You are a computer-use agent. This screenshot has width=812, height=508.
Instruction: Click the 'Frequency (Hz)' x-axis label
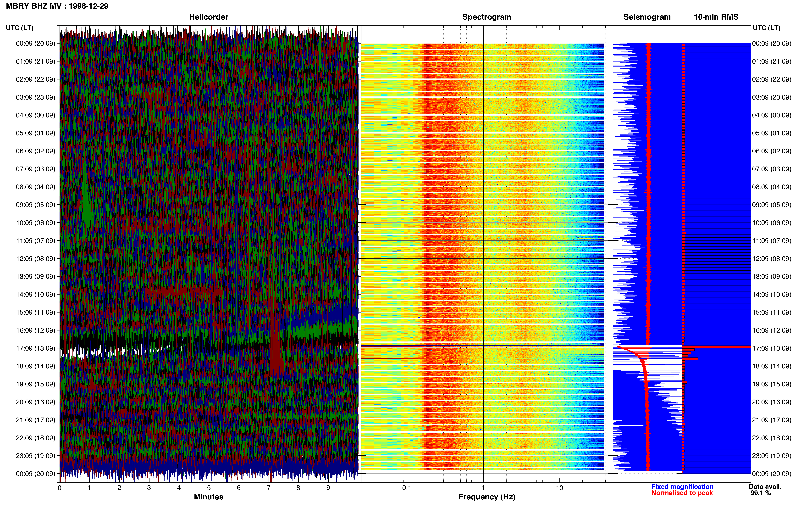click(487, 497)
